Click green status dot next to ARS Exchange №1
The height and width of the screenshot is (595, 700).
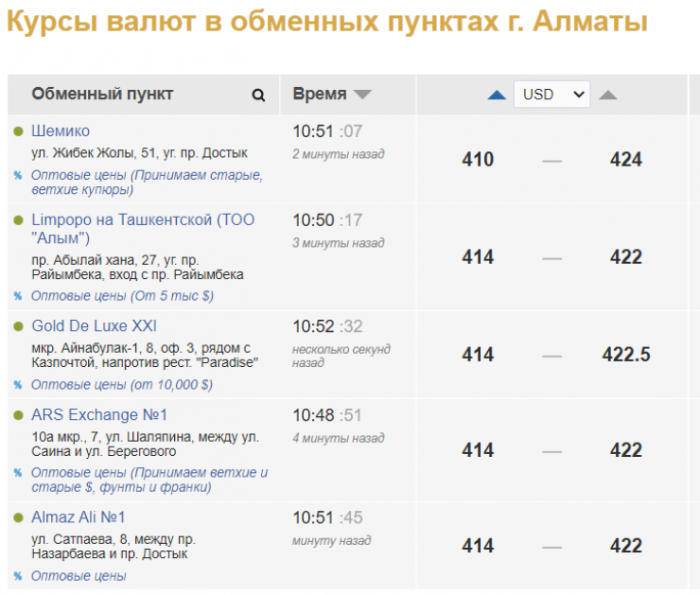point(18,415)
